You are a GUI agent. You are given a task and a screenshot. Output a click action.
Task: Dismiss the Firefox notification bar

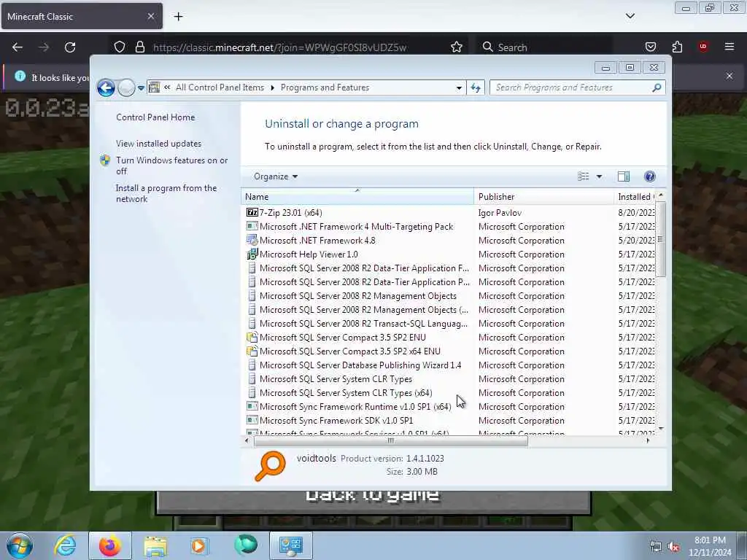[x=729, y=76]
